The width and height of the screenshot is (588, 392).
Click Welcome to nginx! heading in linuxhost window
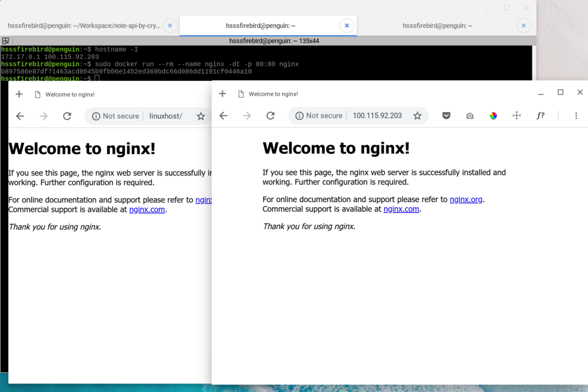coord(82,149)
